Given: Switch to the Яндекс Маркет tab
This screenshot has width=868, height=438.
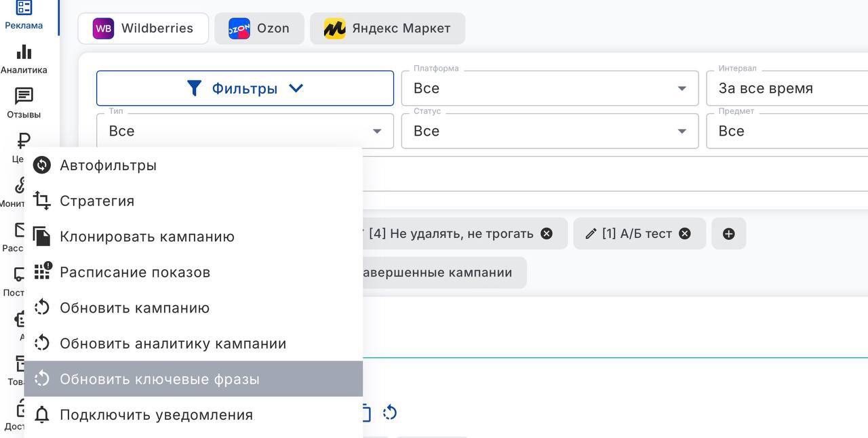Looking at the screenshot, I should pos(387,28).
